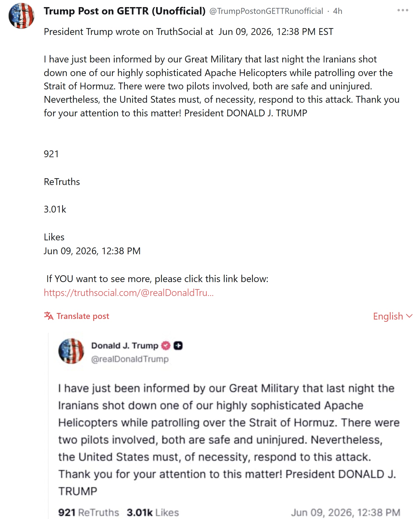
Task: Open the Trump Post on GETTR (Unofficial) profile name
Action: [125, 11]
